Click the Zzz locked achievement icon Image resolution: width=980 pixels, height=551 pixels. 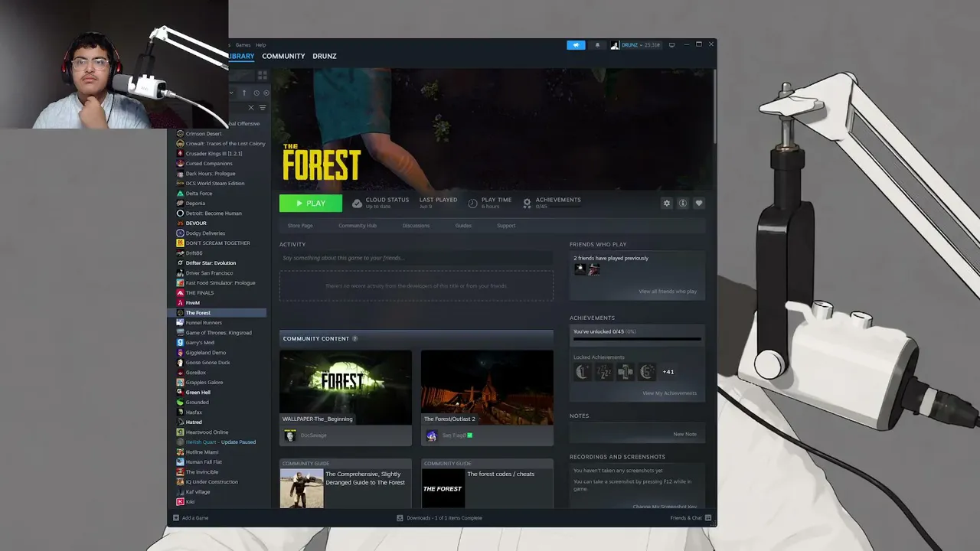click(604, 372)
